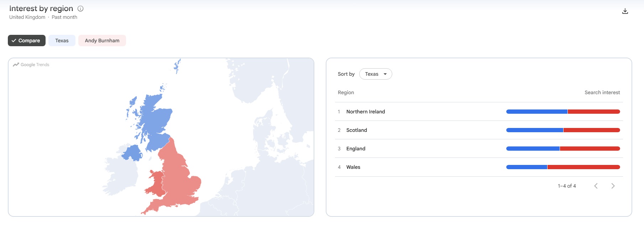Click the Region column header
This screenshot has height=236, width=644.
[346, 92]
